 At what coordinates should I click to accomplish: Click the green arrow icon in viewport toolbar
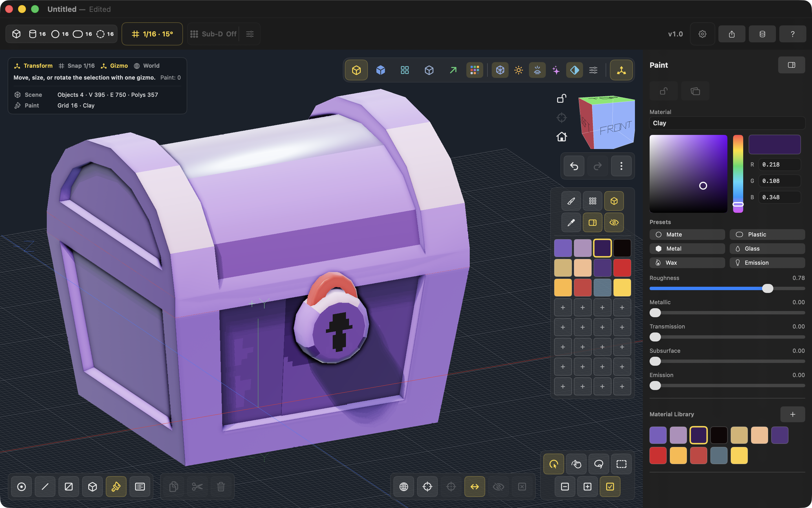(453, 70)
